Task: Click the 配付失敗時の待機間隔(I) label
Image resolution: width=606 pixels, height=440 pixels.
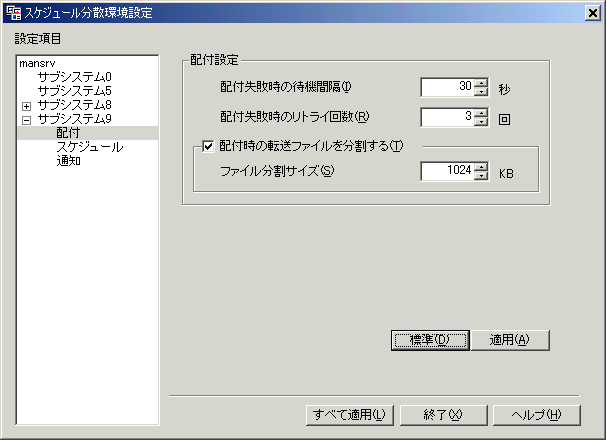Action: pyautogui.click(x=286, y=87)
